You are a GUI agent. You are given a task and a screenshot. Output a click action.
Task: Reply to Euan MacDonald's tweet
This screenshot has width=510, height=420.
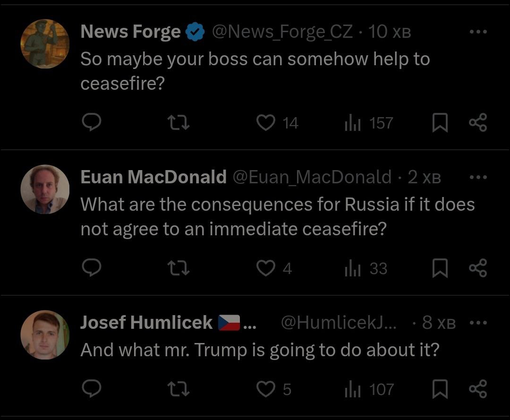click(x=92, y=268)
